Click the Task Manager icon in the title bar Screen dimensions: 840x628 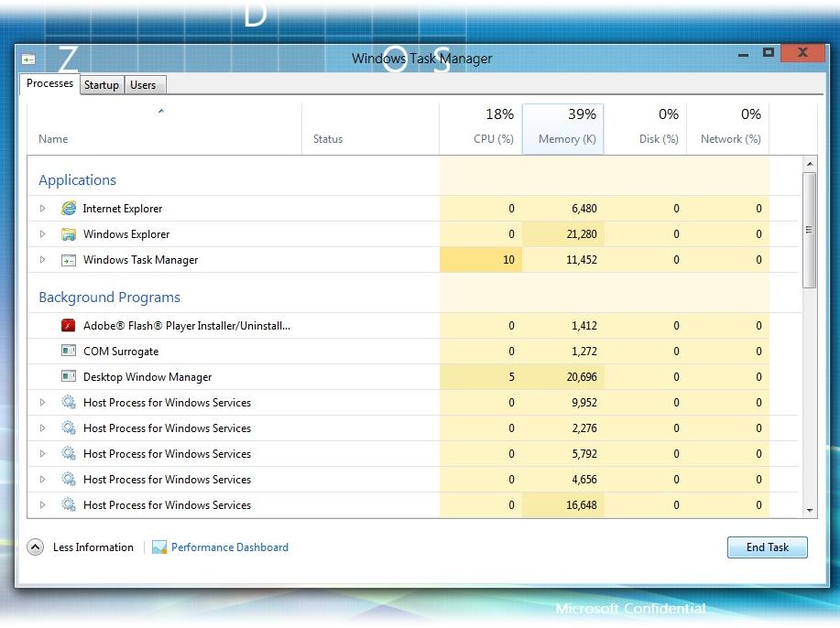pos(28,59)
